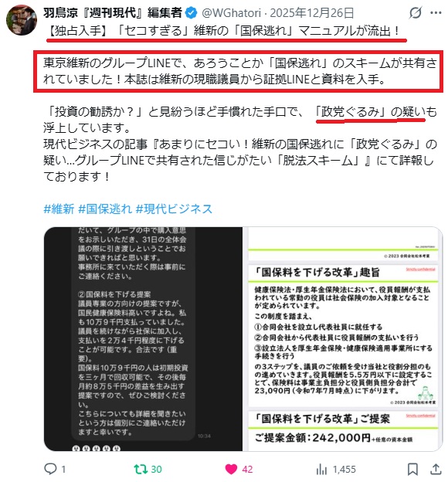Click the reply speech bubble icon
The image size is (448, 482).
50,469
